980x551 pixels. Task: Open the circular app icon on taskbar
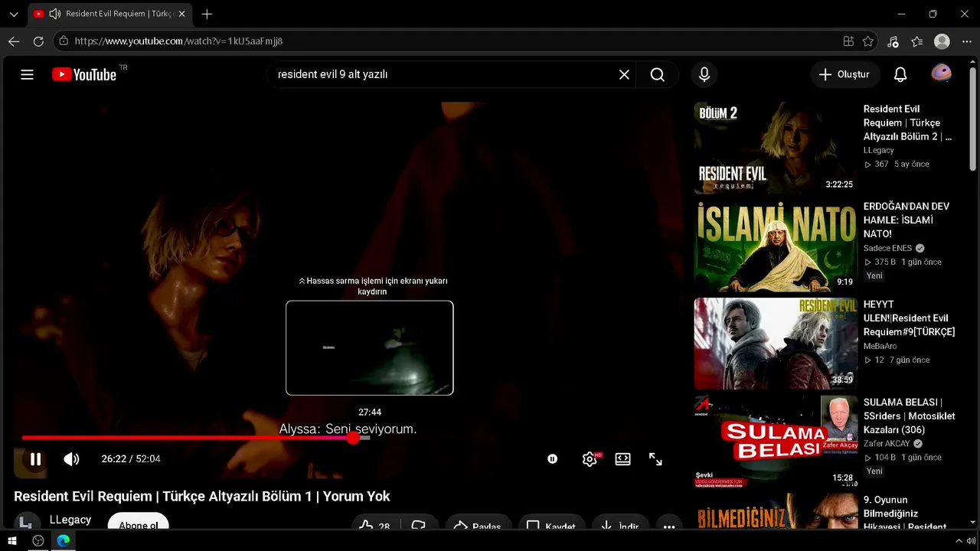(38, 541)
